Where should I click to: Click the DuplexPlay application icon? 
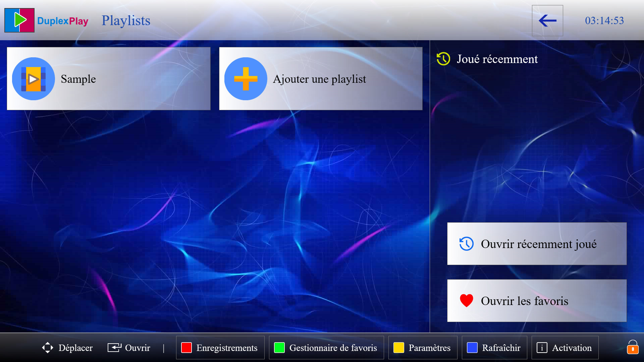click(x=19, y=19)
